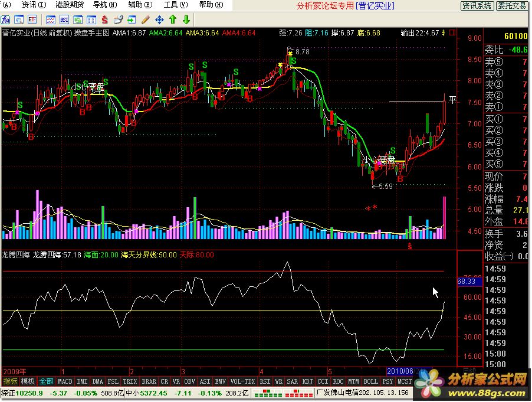Select the MTM indicator tab
The height and width of the screenshot is (402, 532).
pyautogui.click(x=353, y=381)
